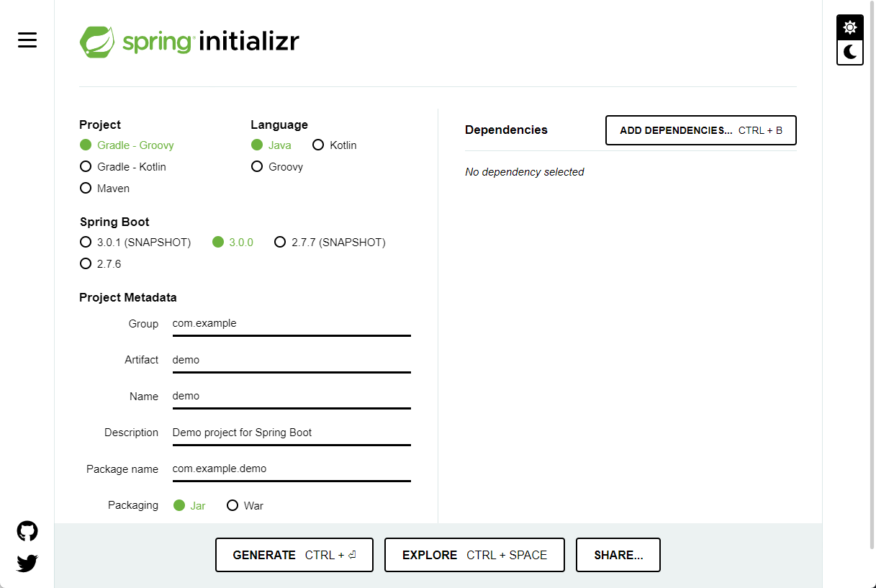Click Add Dependencies button
This screenshot has width=876, height=588.
pyautogui.click(x=701, y=130)
